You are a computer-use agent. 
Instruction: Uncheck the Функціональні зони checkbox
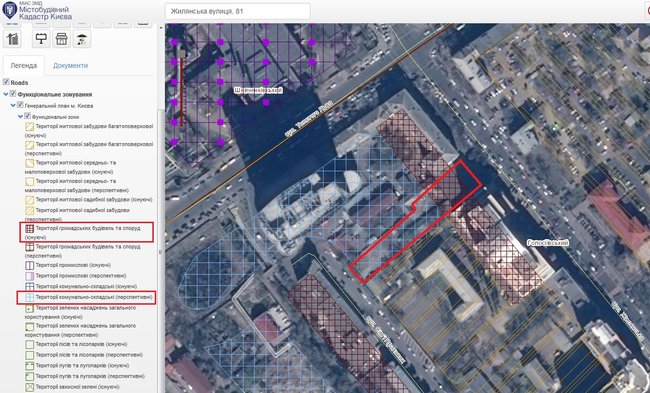27,116
